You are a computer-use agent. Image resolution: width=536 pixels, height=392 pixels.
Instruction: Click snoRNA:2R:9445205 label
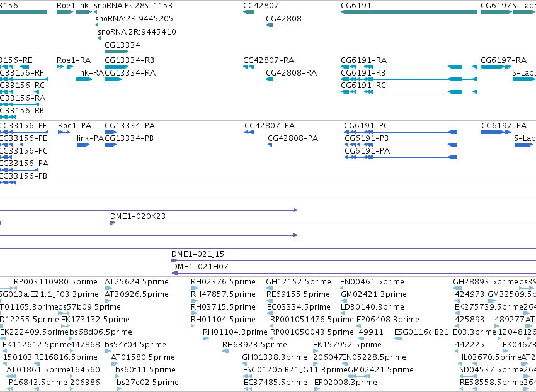coord(134,18)
